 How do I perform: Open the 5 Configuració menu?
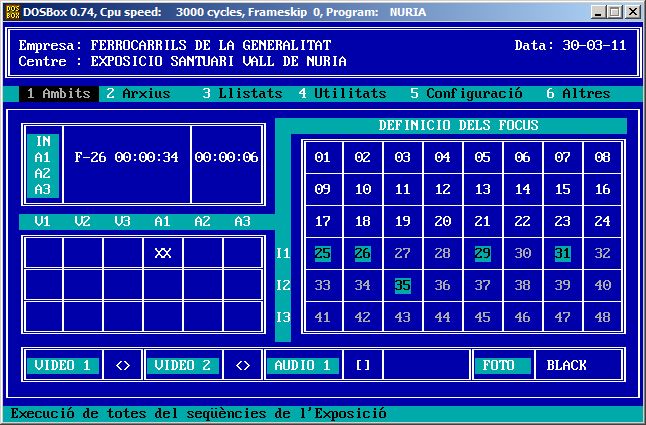point(466,94)
